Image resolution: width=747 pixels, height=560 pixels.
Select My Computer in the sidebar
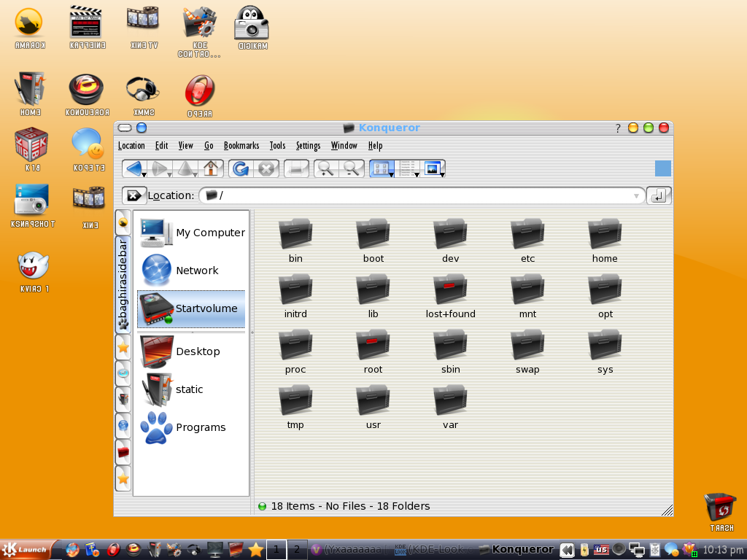(192, 233)
